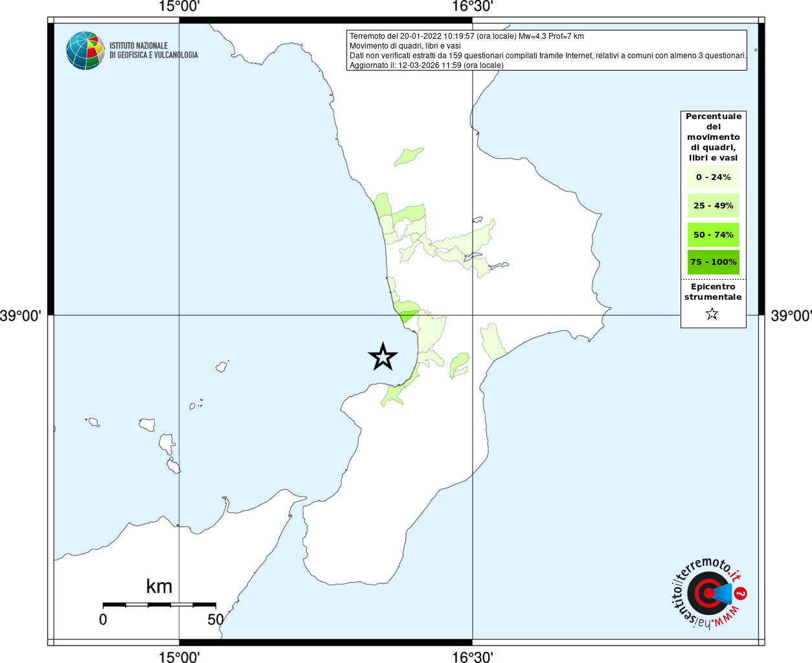Click the 'Dati non verificati estratti' line
The height and width of the screenshot is (663, 812).
[548, 56]
